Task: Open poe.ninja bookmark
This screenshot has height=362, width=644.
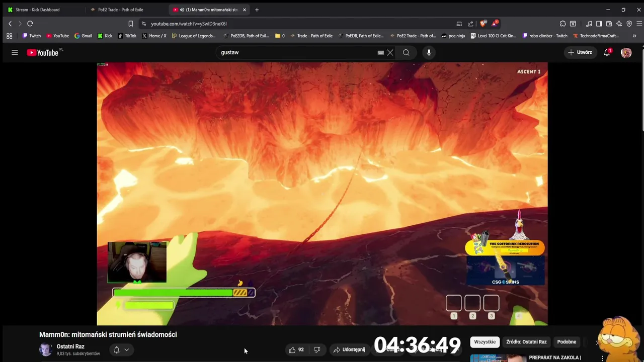Action: 453,36
